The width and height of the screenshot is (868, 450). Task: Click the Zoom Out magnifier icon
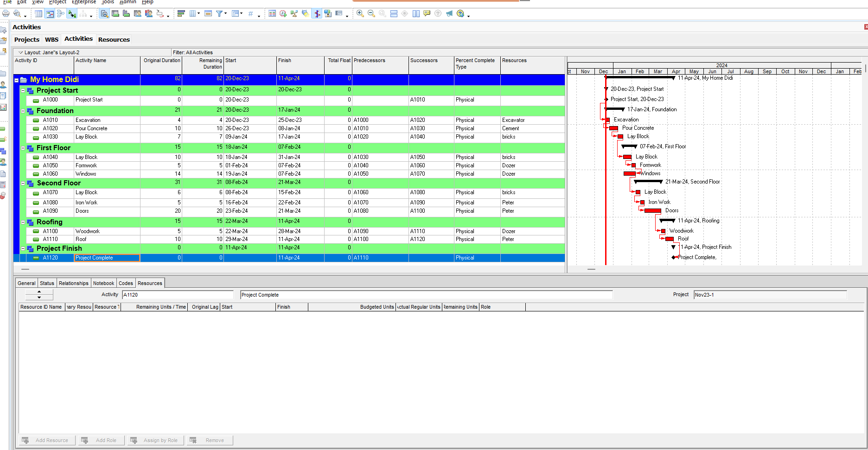click(x=371, y=13)
